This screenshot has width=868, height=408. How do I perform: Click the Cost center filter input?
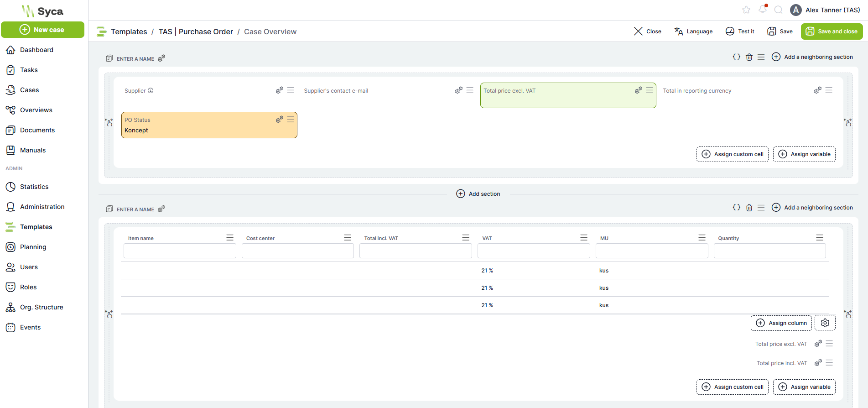pyautogui.click(x=297, y=251)
